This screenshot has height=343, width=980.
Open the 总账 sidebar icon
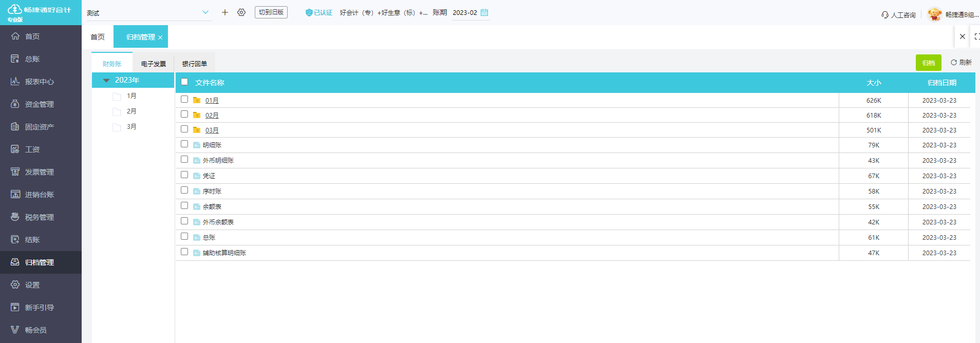(x=15, y=59)
